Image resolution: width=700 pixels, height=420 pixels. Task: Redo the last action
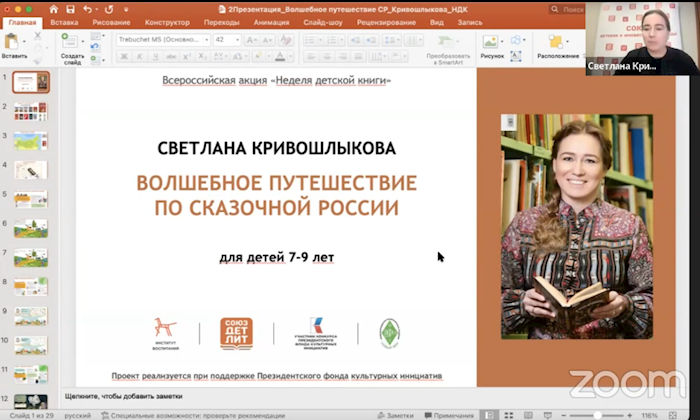pos(109,9)
